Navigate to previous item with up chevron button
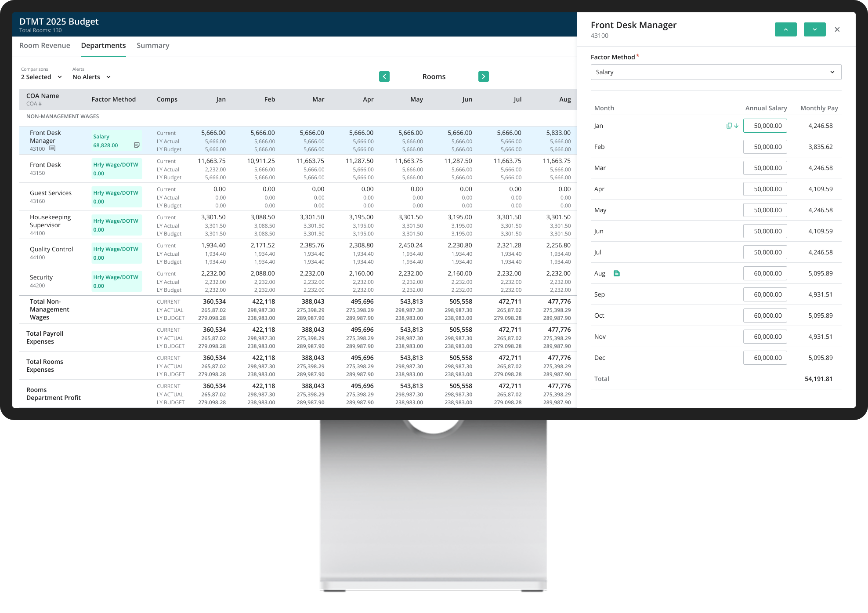 pyautogui.click(x=785, y=29)
